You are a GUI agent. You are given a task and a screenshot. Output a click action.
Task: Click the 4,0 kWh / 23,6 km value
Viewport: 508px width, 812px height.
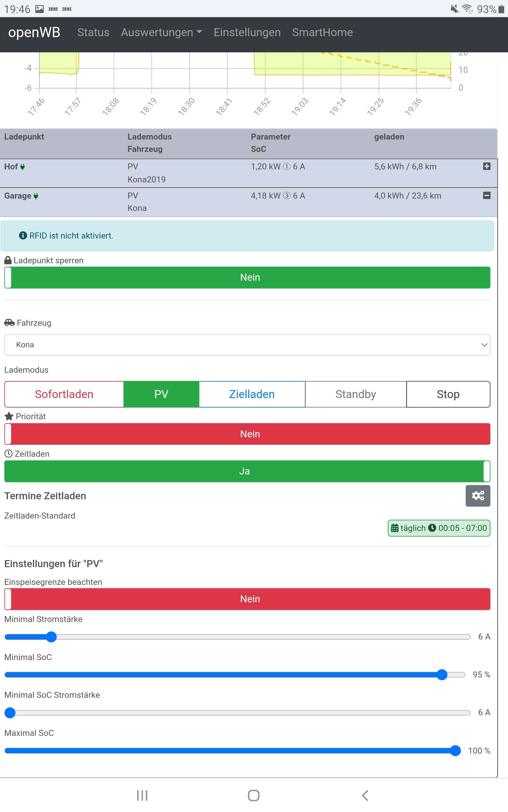click(x=408, y=195)
